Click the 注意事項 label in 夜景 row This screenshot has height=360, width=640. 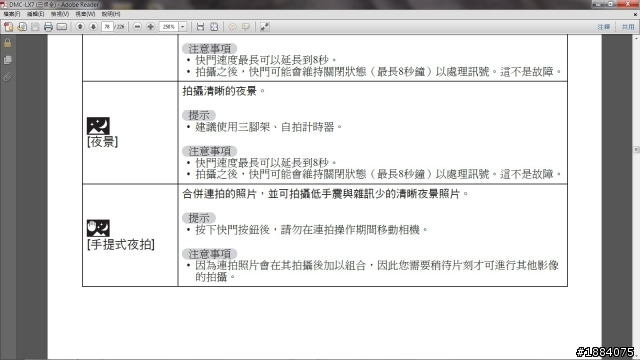pos(209,151)
